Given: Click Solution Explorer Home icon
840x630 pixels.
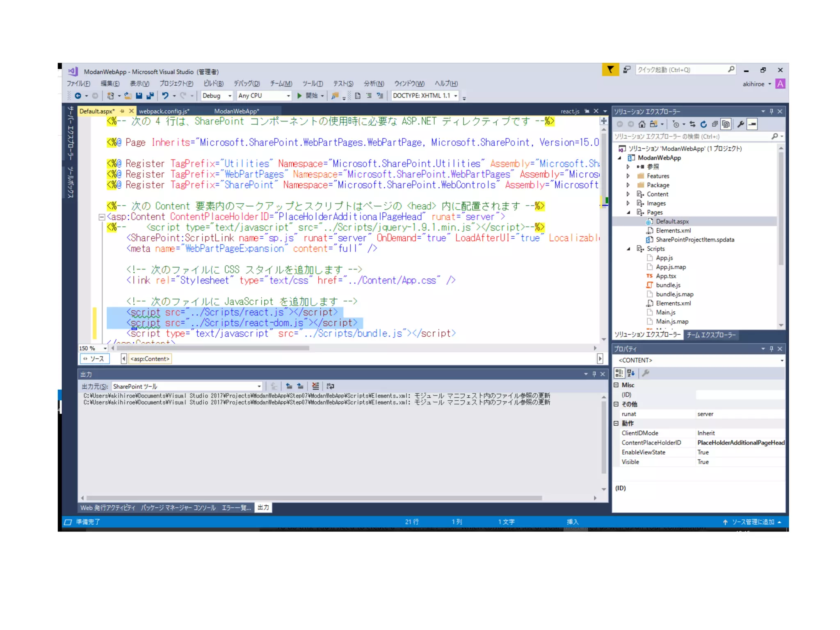Looking at the screenshot, I should tap(642, 124).
